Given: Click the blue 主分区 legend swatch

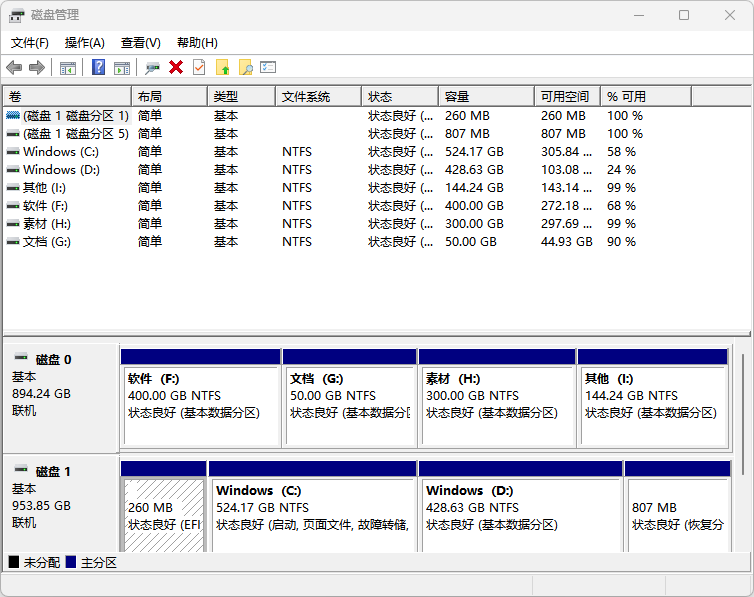Looking at the screenshot, I should pyautogui.click(x=71, y=562).
